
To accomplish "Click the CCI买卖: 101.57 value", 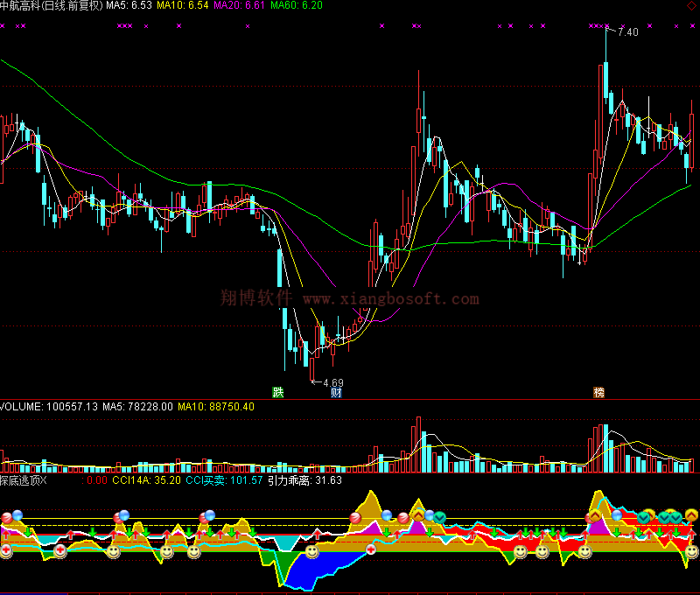I will [224, 480].
